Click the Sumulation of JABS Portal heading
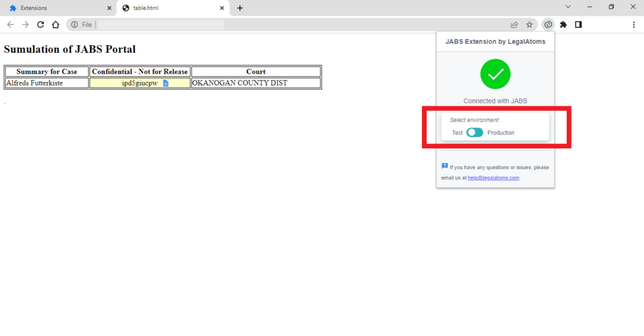644x336 pixels. click(70, 49)
